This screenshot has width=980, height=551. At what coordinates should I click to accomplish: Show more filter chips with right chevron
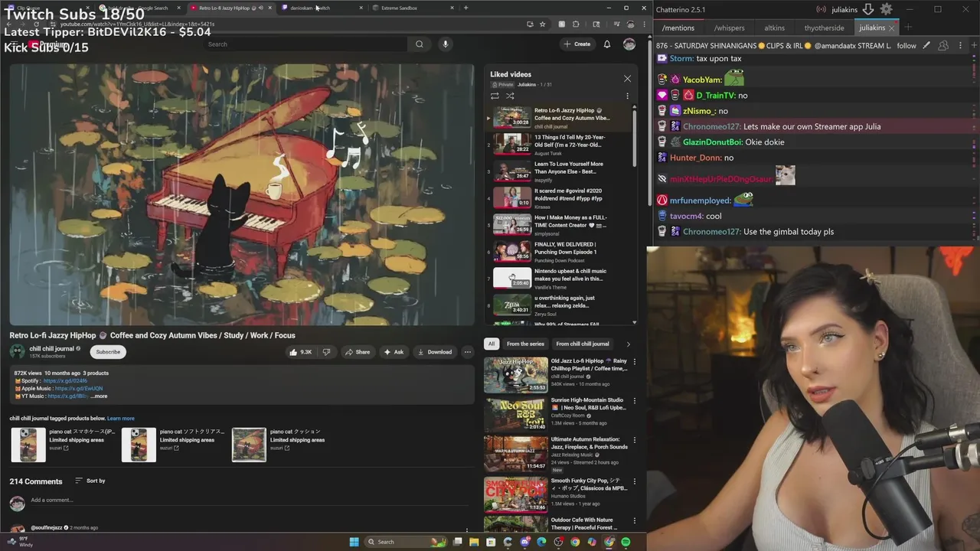[x=629, y=344]
